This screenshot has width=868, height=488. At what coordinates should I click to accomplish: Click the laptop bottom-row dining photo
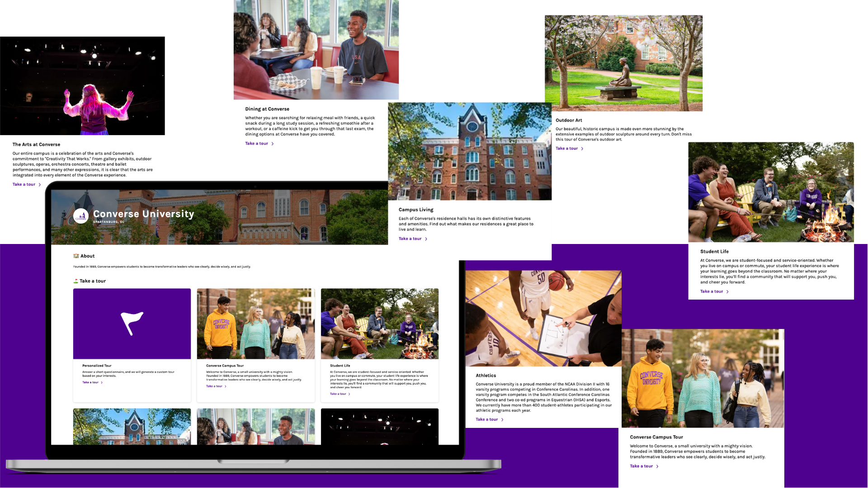click(256, 427)
